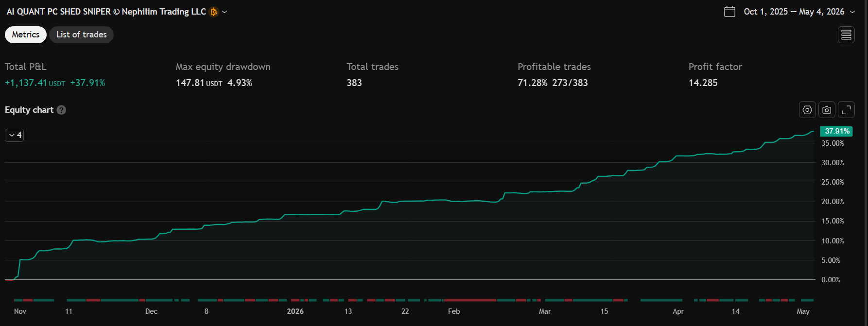This screenshot has width=868, height=326.
Task: Click the Equity chart help question mark
Action: [61, 110]
